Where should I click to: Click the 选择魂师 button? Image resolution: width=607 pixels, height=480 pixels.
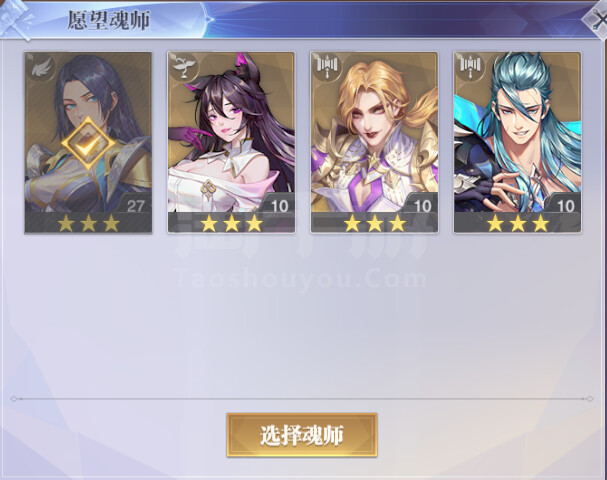tap(302, 435)
